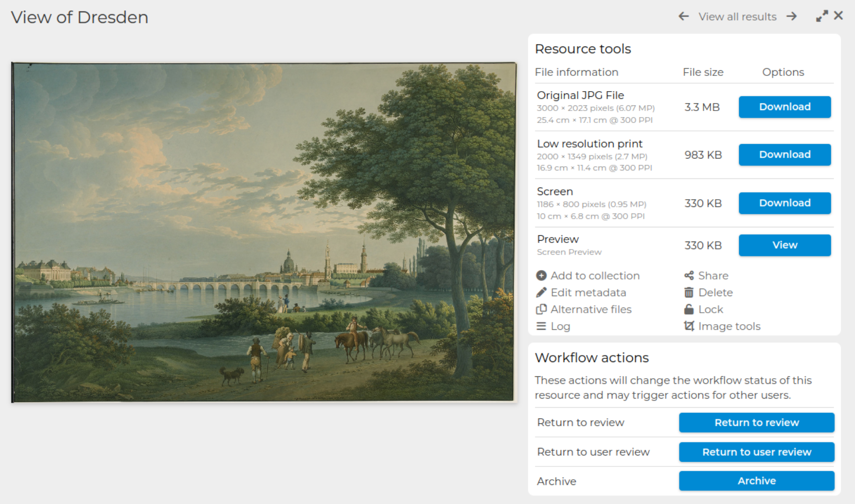Screen dimensions: 855x504
Task: View the Screen Preview
Action: (785, 245)
